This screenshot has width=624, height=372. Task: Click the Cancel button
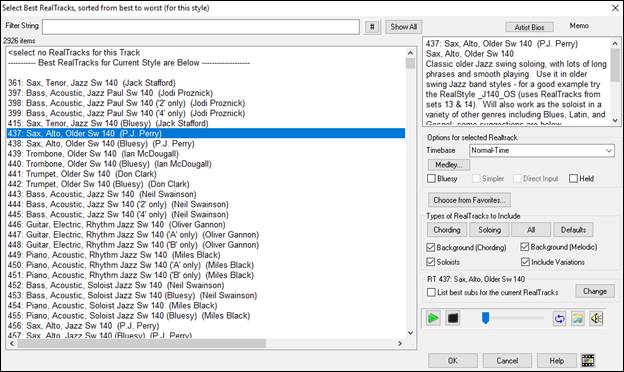pyautogui.click(x=507, y=361)
